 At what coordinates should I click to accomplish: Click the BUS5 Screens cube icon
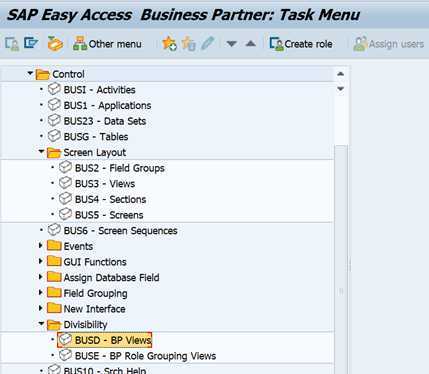[x=65, y=215]
